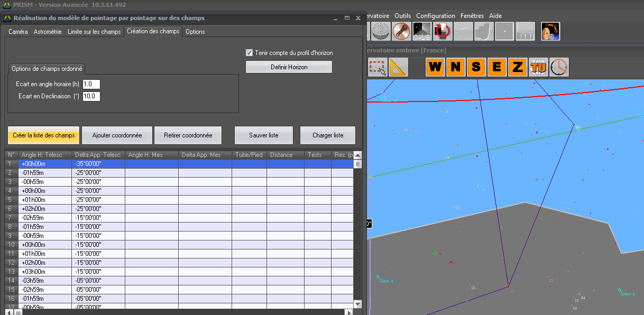Click the South (S) view icon

click(x=476, y=67)
